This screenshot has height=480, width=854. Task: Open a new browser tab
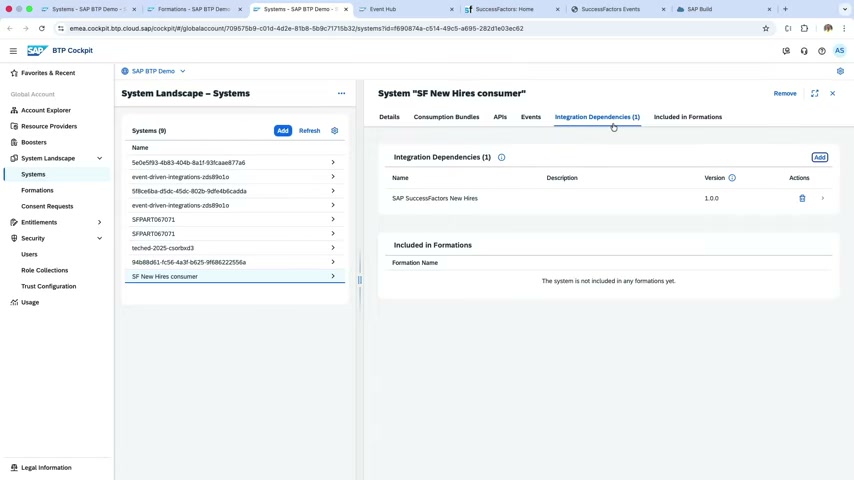(785, 9)
